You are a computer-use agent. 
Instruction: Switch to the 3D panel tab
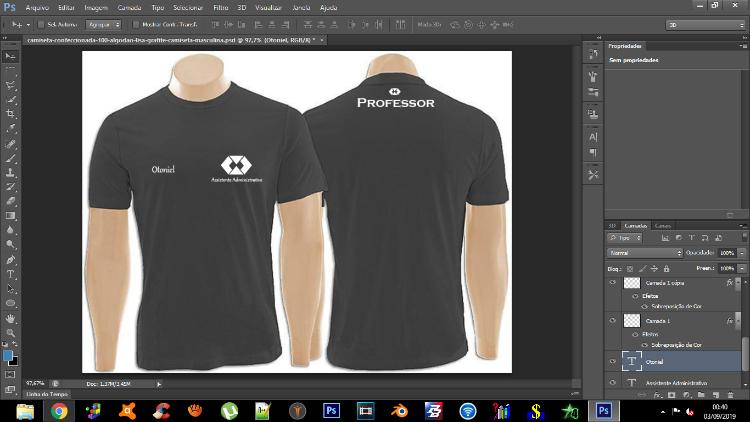[x=612, y=226]
